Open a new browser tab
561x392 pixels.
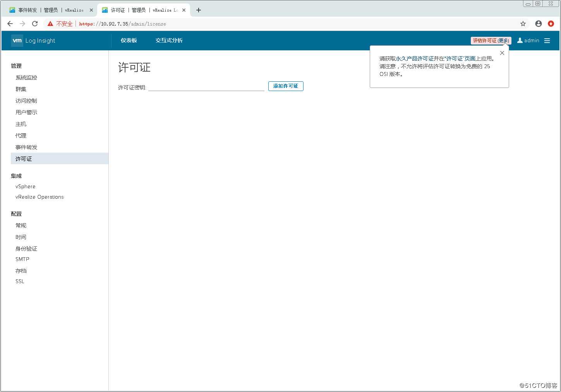point(199,10)
